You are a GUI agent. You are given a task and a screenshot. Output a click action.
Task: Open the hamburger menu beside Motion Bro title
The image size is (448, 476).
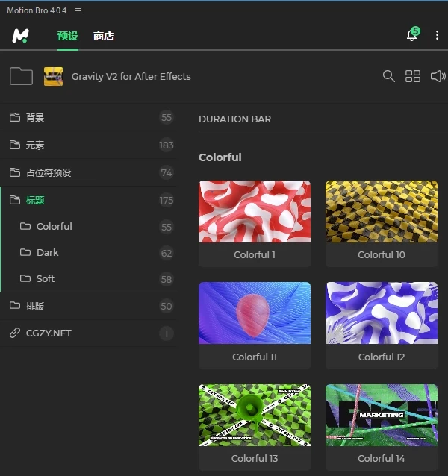[x=78, y=10]
